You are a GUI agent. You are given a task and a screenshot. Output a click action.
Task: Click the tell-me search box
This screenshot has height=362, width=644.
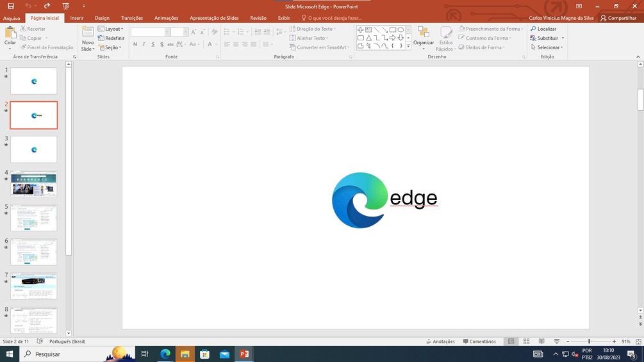tap(332, 18)
